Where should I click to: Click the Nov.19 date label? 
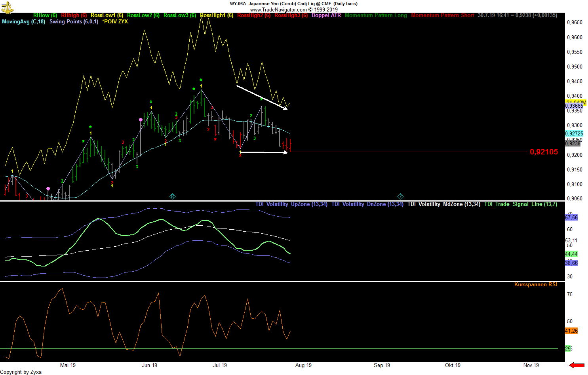pos(531,365)
